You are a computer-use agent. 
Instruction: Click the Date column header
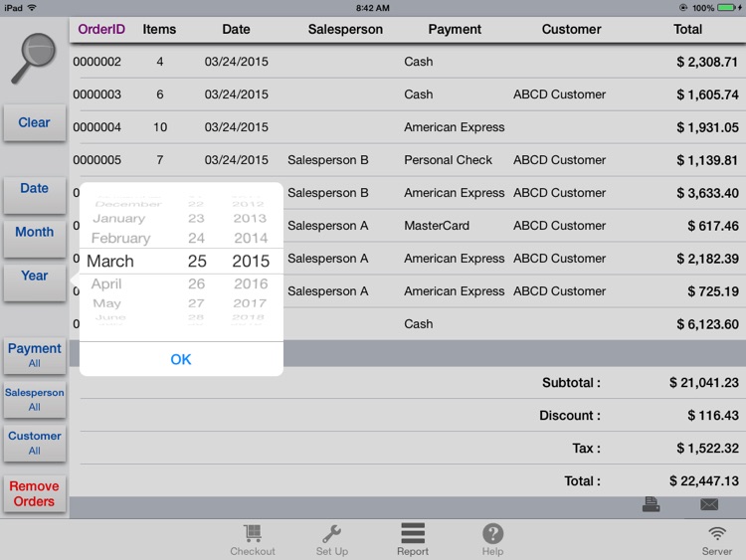(x=236, y=30)
